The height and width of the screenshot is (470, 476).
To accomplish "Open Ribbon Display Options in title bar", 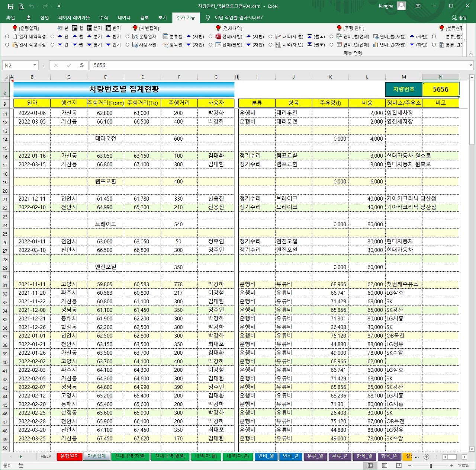I will [418, 6].
